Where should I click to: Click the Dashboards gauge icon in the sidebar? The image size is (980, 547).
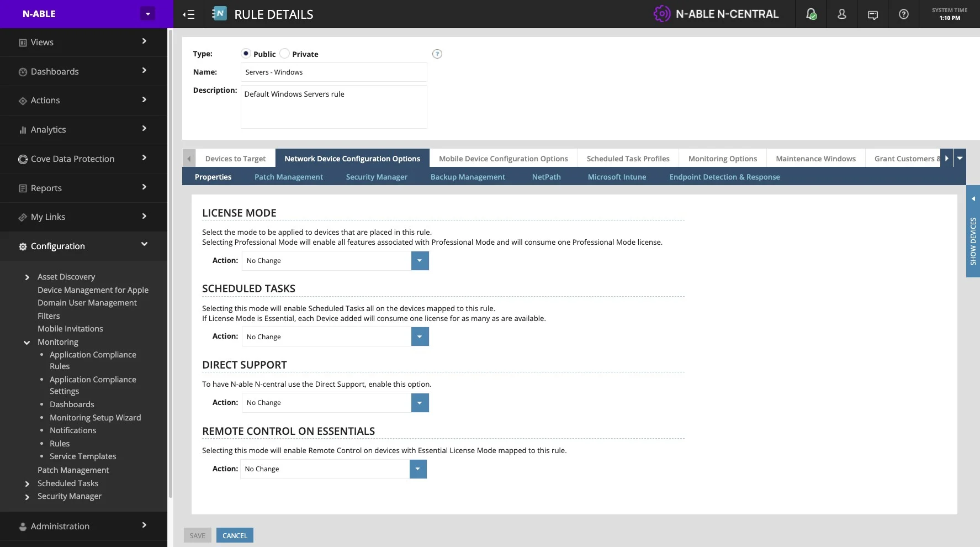(23, 72)
